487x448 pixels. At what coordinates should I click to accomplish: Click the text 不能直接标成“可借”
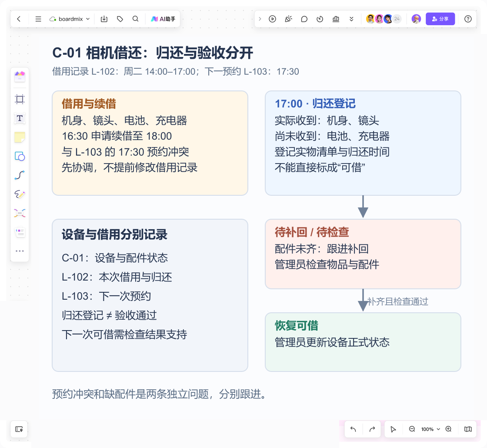pos(320,167)
